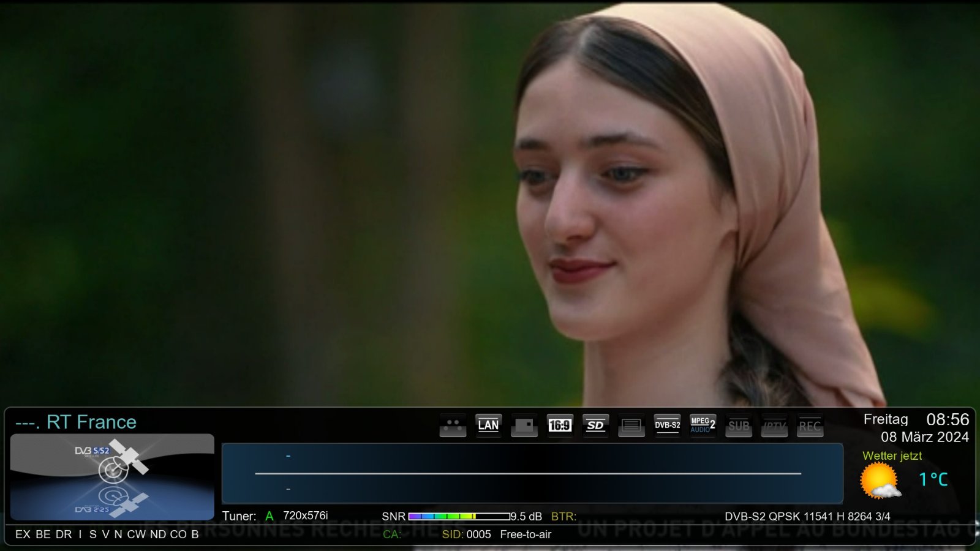The width and height of the screenshot is (980, 551).
Task: Toggle the SUB subtitles indicator
Action: tap(739, 425)
